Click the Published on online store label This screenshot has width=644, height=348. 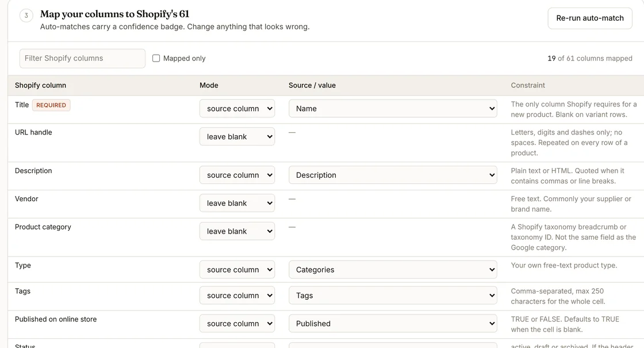tap(56, 319)
